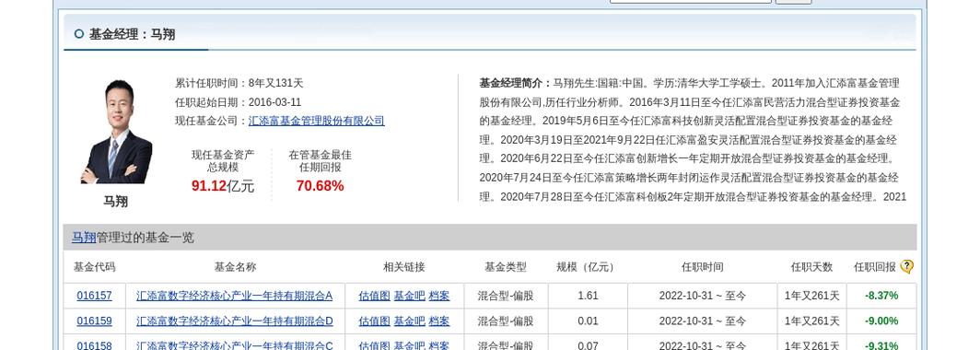Open 估值图 link for fund 016159

[374, 321]
